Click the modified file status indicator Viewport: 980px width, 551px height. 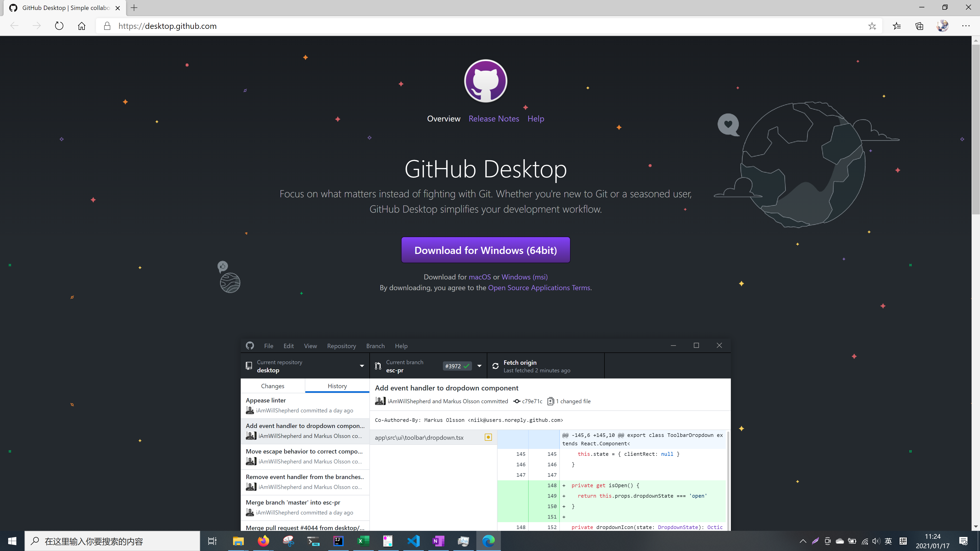point(488,437)
